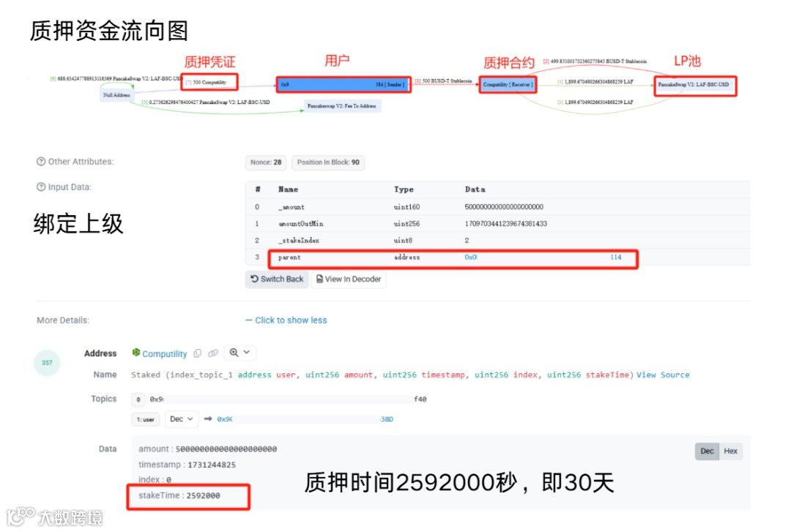This screenshot has height=532, width=791.
Task: Select the blue Sender node in diagram
Action: coord(343,85)
